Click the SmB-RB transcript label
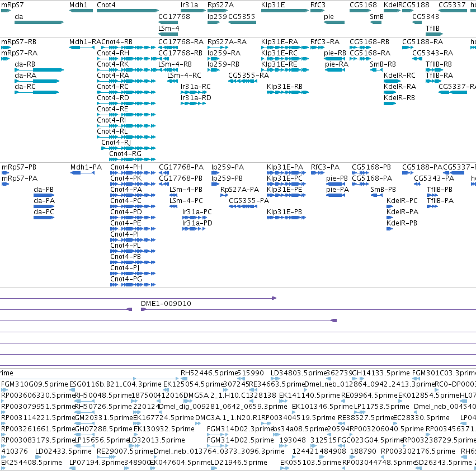Image resolution: width=476 pixels, height=471 pixels. (x=383, y=64)
